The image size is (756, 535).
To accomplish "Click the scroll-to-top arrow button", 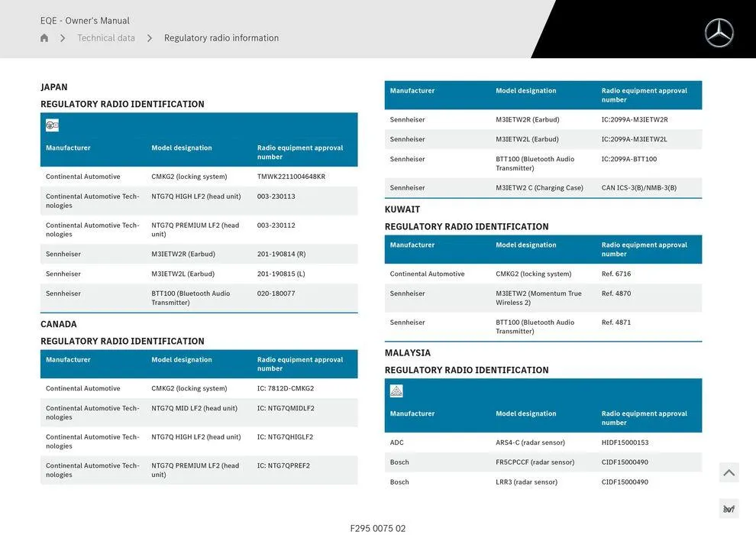I will tap(729, 472).
